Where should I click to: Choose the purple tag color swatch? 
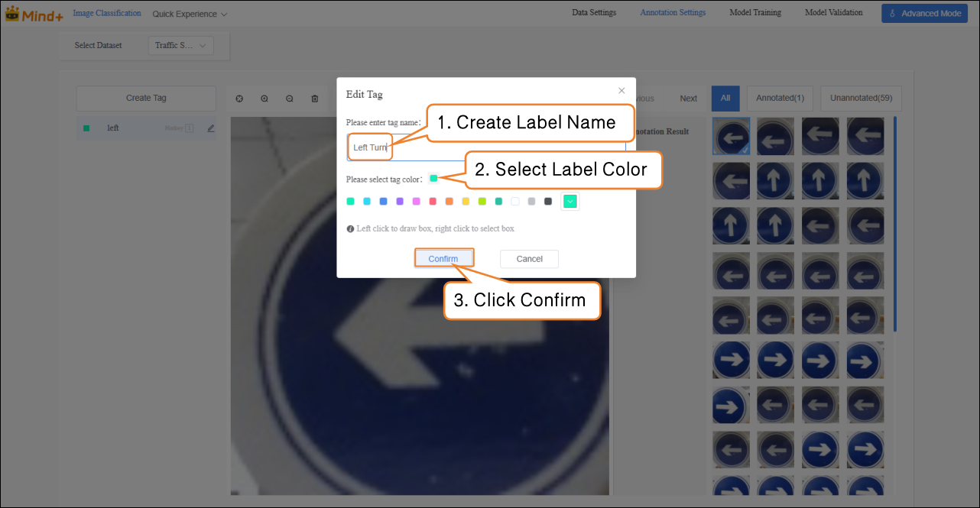(x=400, y=202)
